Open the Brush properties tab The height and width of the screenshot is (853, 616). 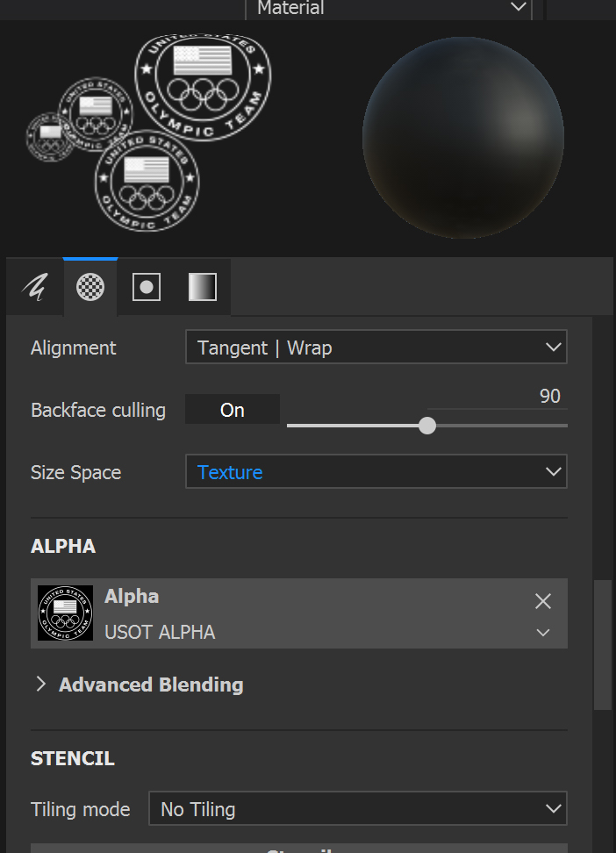[35, 287]
